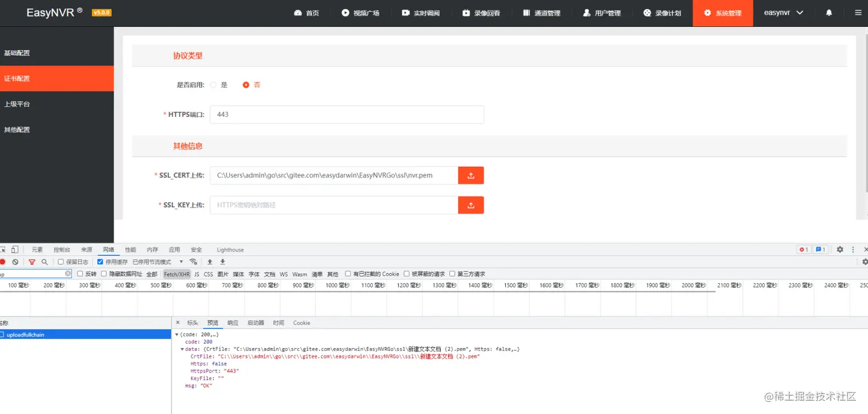Click the export HAR download arrow icon
Image resolution: width=868 pixels, height=414 pixels.
click(x=223, y=261)
